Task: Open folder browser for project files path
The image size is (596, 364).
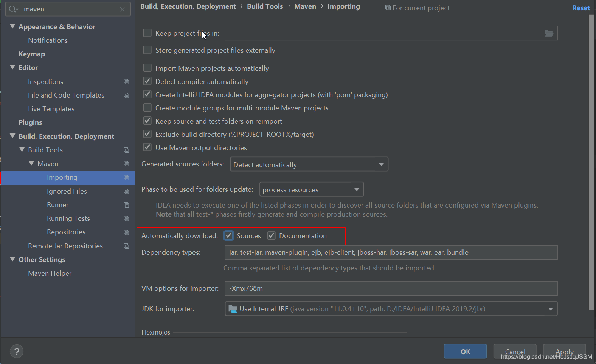Action: coord(549,33)
